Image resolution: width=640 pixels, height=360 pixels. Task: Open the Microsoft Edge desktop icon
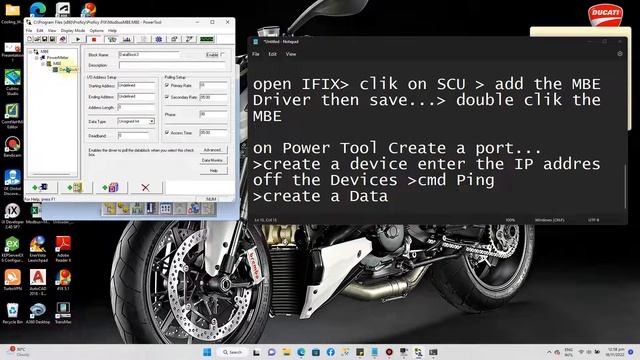38,9
